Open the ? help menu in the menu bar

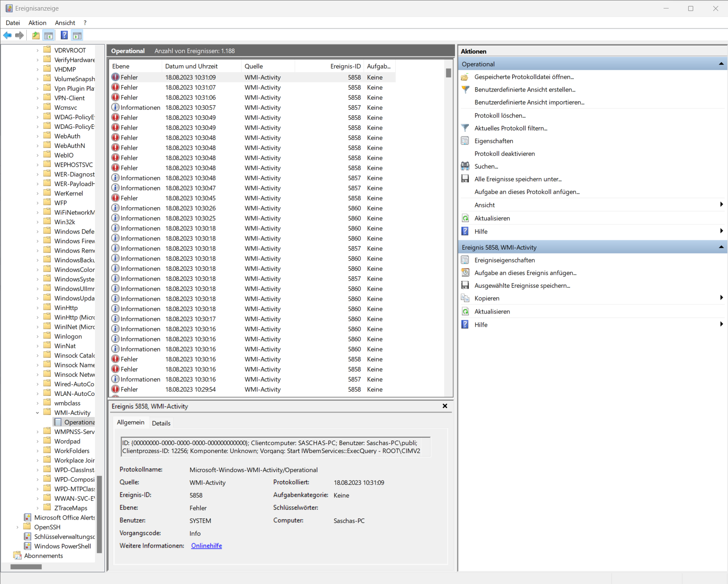point(85,23)
